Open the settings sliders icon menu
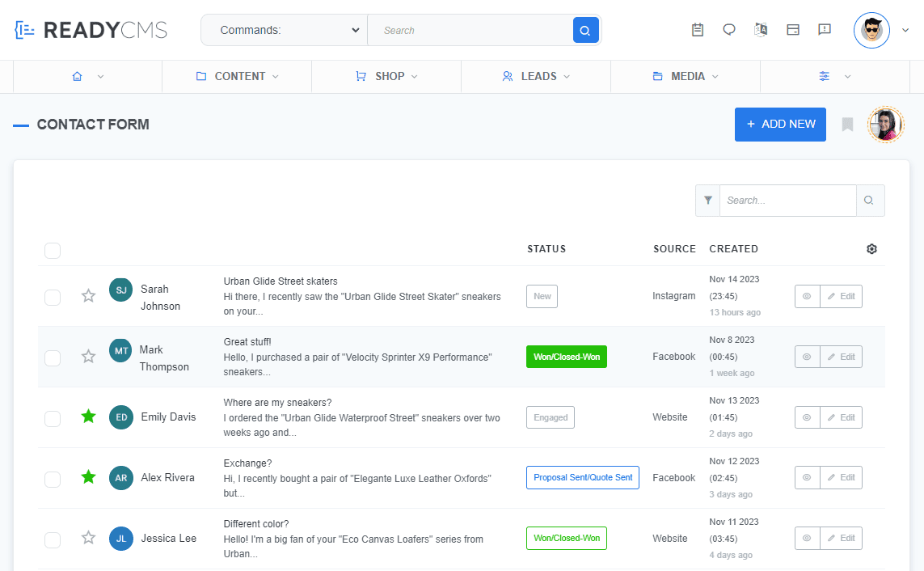 pos(825,76)
